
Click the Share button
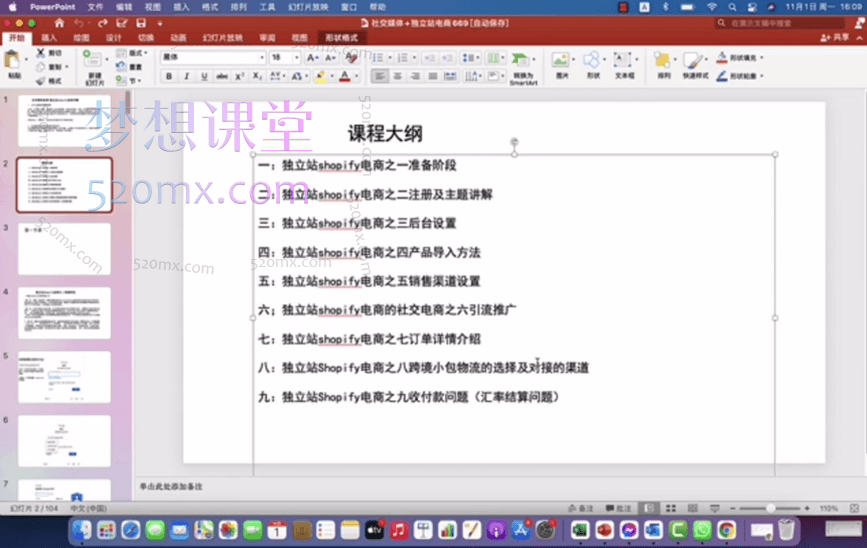coord(834,38)
